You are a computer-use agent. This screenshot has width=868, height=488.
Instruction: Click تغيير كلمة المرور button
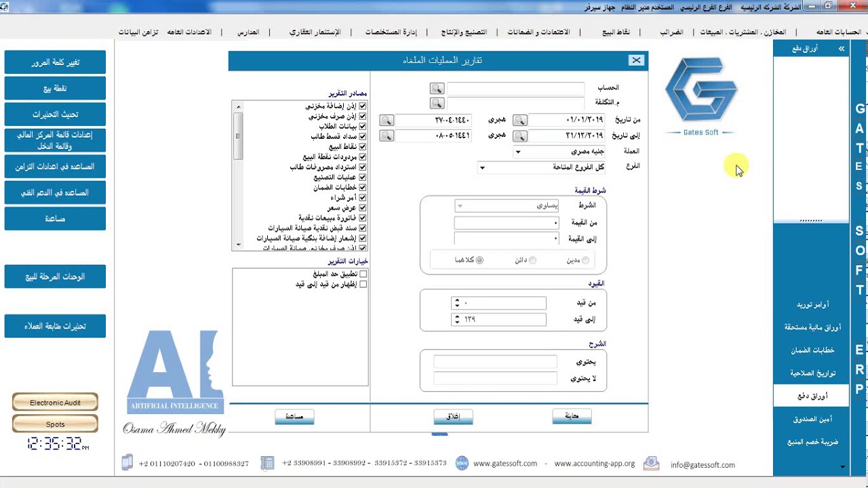tap(55, 62)
